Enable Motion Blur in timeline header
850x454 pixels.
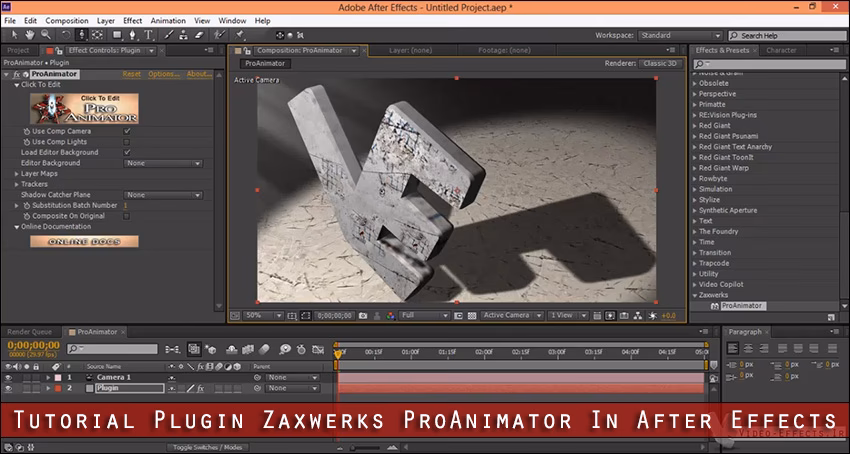click(264, 350)
